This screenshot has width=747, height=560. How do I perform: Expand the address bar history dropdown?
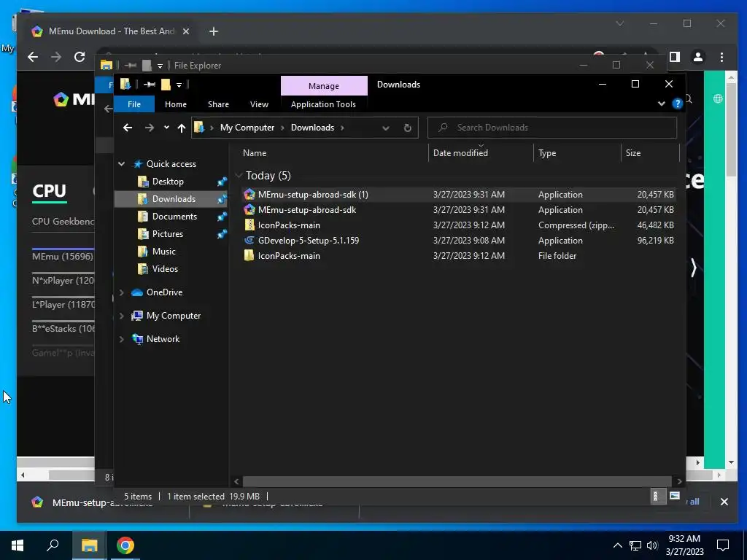(385, 128)
